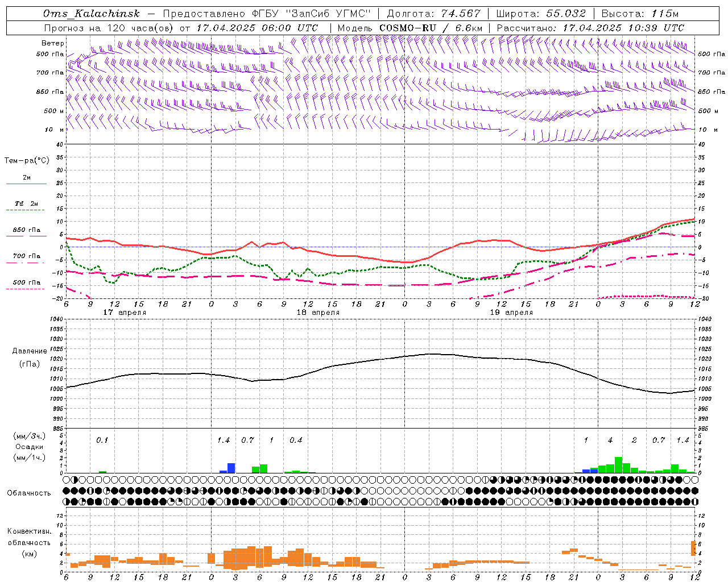This screenshot has height=582, width=728.
Task: Select the "Td 2м" dew point legend entry
Action: (x=27, y=203)
